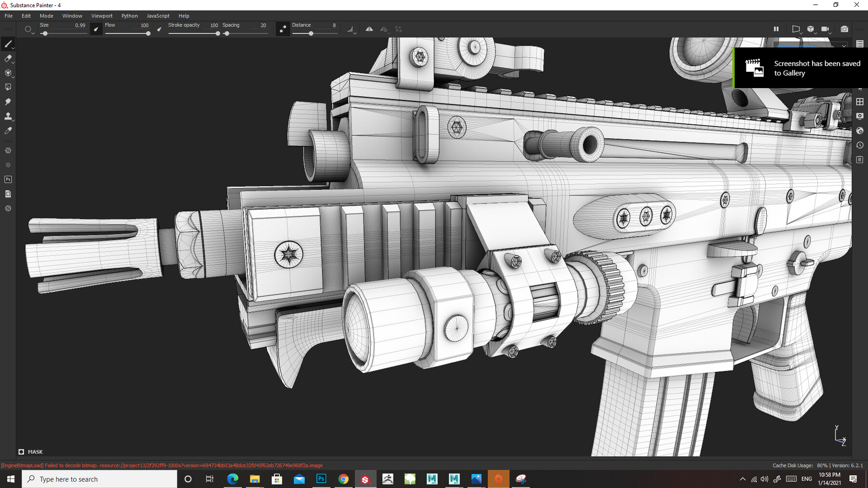This screenshot has height=488, width=868.
Task: Open the Python menu
Action: (129, 15)
